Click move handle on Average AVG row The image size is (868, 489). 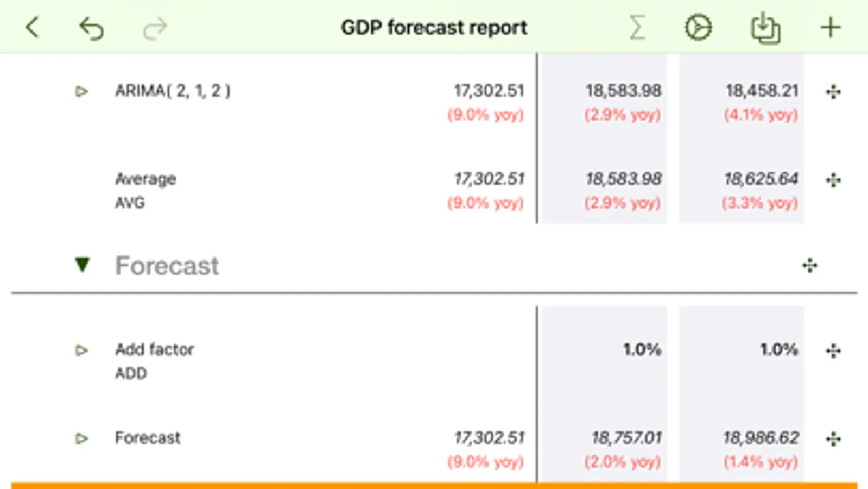pos(833,180)
